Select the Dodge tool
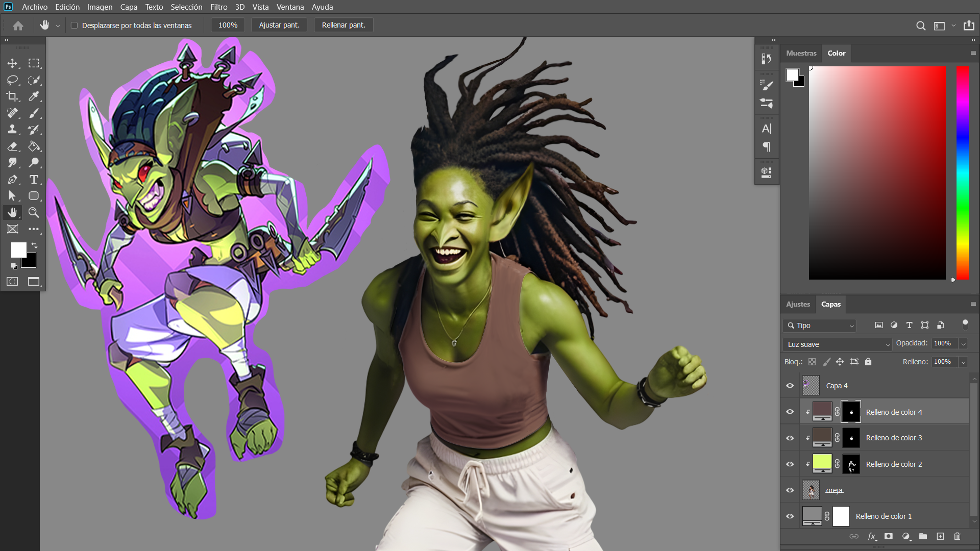 click(x=34, y=163)
